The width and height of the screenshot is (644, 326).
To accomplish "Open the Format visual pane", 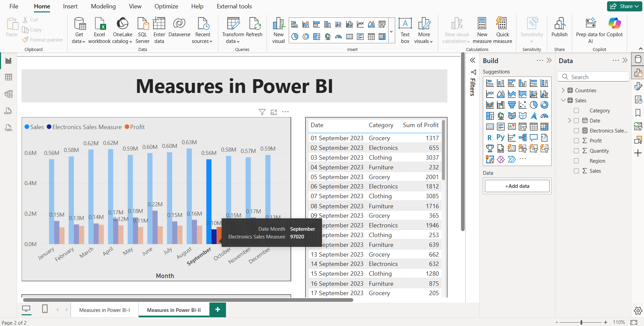I will pyautogui.click(x=639, y=86).
